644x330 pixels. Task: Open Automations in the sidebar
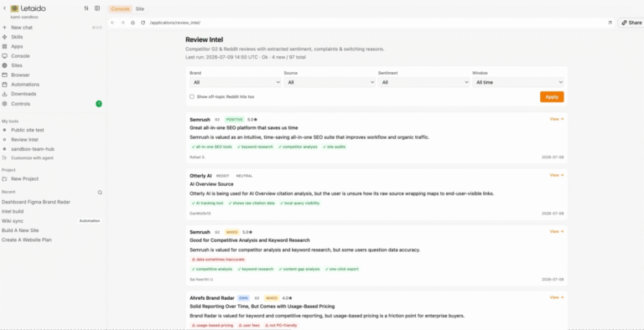point(25,84)
